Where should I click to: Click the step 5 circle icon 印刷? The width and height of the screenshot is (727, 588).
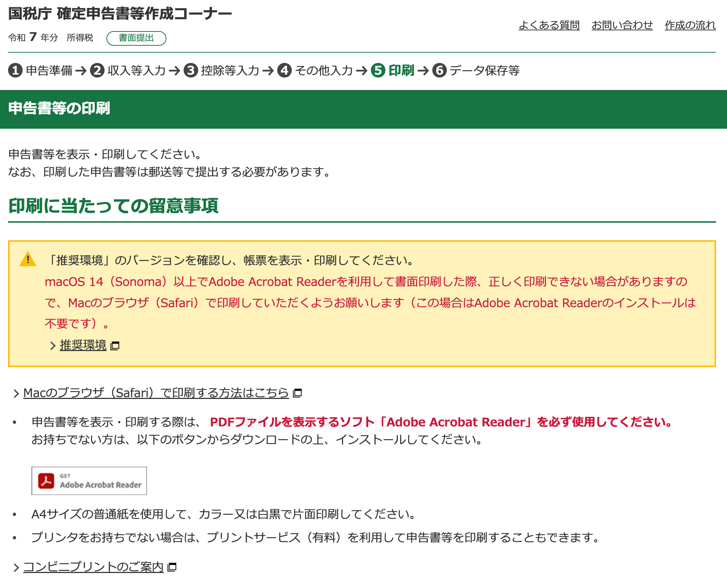(378, 70)
